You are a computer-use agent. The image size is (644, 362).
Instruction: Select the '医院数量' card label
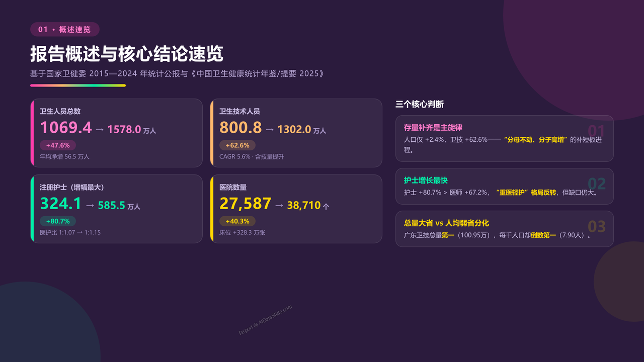click(x=233, y=187)
